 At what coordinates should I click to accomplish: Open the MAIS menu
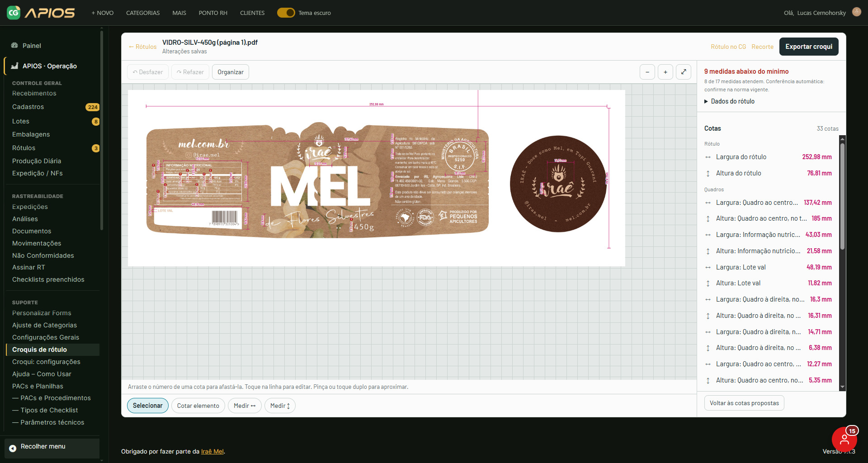tap(179, 13)
